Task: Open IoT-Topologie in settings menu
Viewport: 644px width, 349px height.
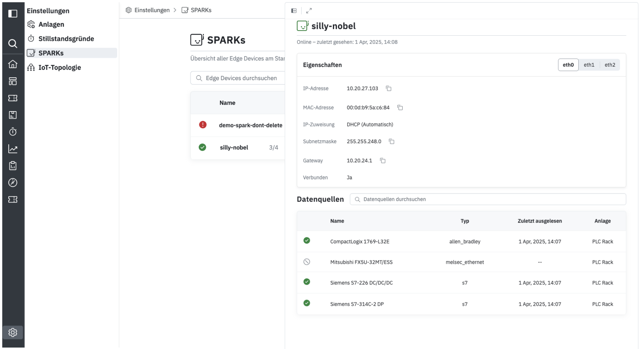Action: tap(59, 67)
